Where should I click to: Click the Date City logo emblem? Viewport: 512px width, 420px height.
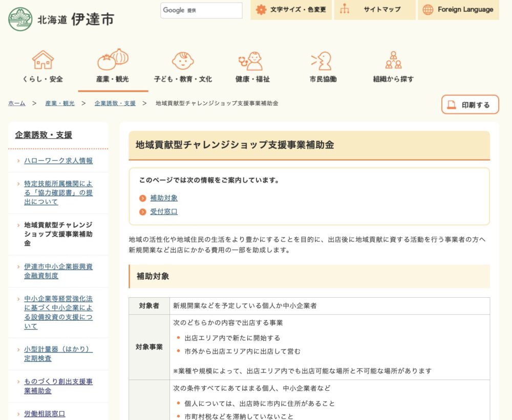(20, 19)
